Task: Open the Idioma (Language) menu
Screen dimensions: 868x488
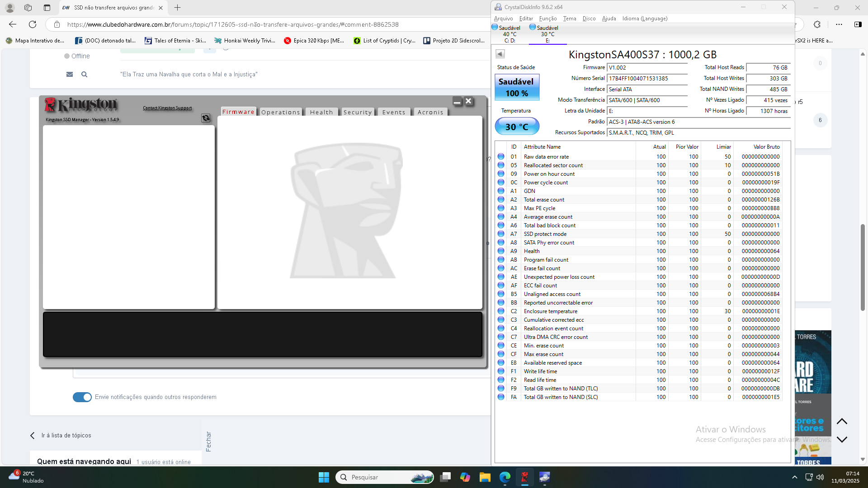Action: (645, 19)
